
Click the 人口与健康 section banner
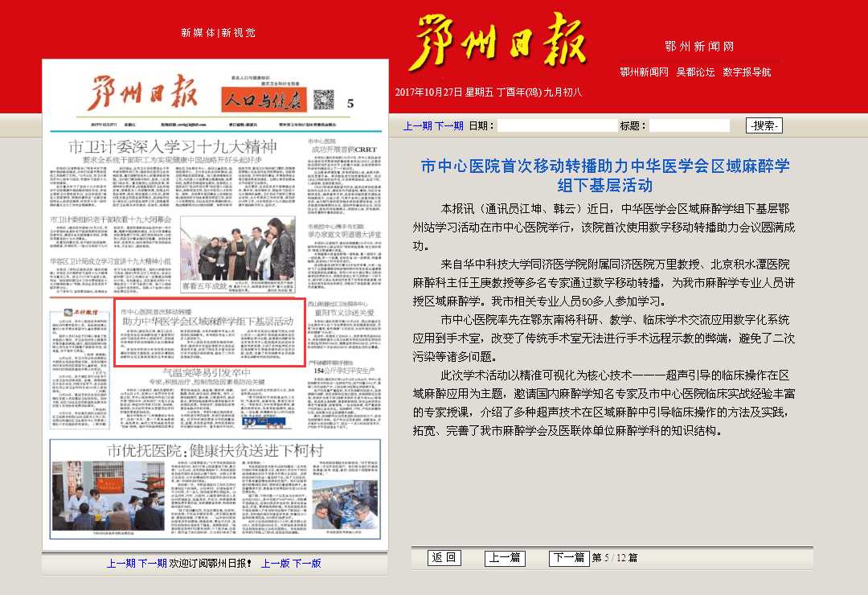[263, 100]
